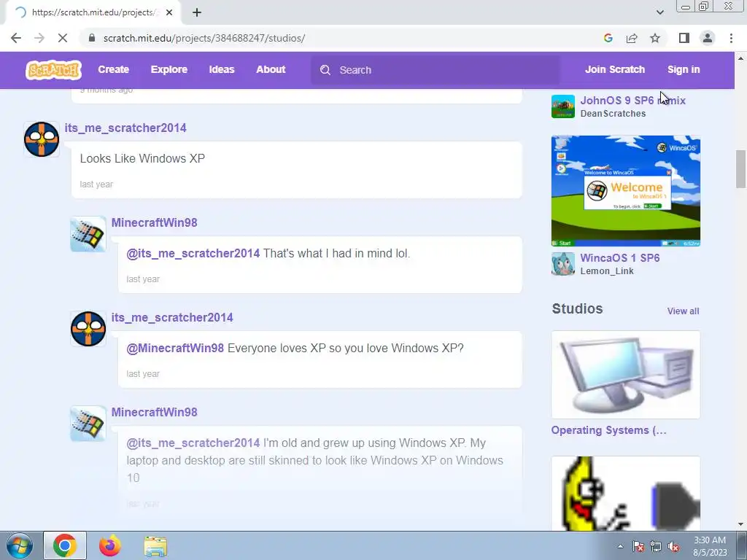Open the Chrome three-dot menu
Screen dimensions: 747x560
coord(731,38)
